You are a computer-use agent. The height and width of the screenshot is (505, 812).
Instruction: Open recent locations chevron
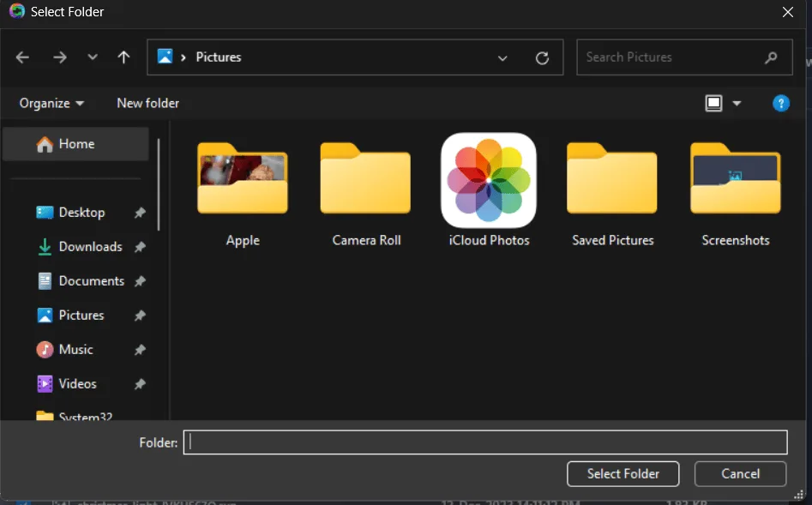pyautogui.click(x=93, y=57)
